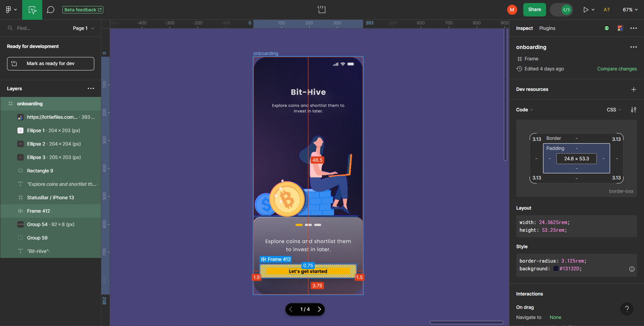Switch to the Plugins tab
Viewport: 644px width, 326px height.
(x=547, y=29)
